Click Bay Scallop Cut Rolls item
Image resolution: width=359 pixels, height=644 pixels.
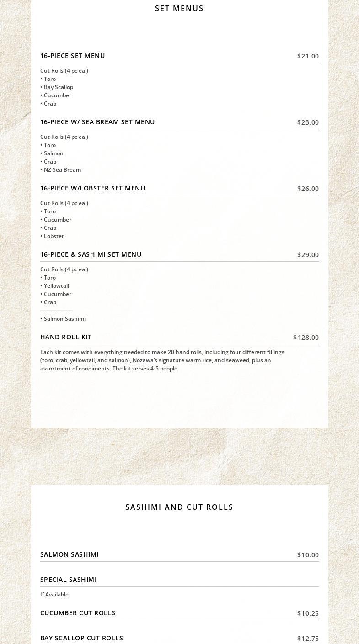[x=81, y=638]
